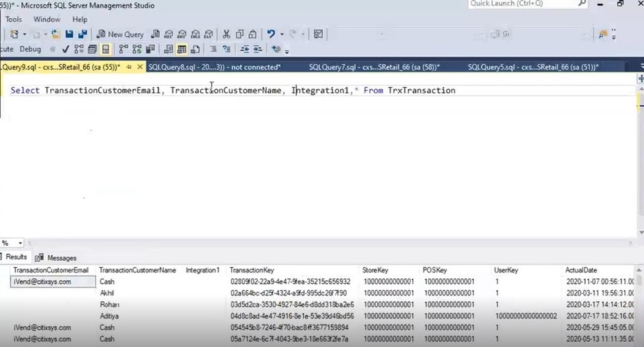Image resolution: width=644 pixels, height=347 pixels.
Task: Expand the New Project dropdown arrow
Action: (24, 34)
